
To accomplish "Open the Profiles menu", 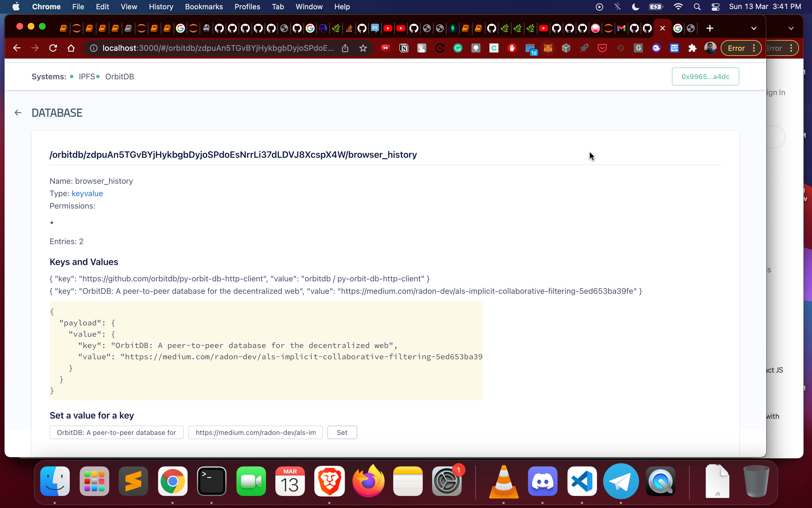I will tap(247, 7).
